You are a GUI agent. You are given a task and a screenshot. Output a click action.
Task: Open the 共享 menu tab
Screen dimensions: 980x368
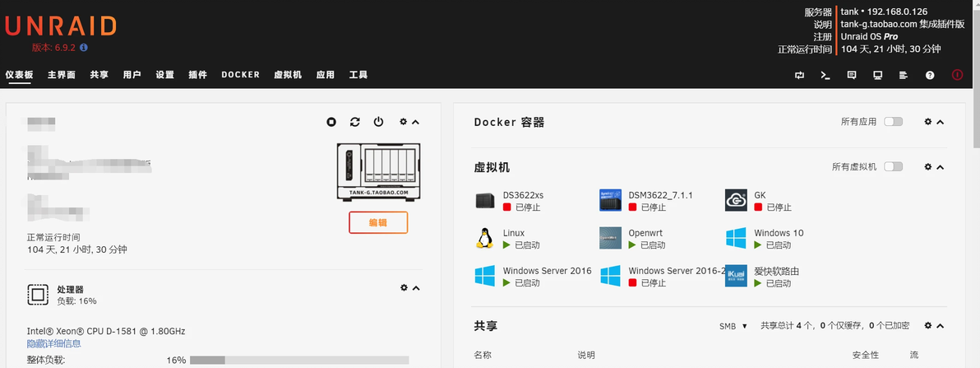99,74
